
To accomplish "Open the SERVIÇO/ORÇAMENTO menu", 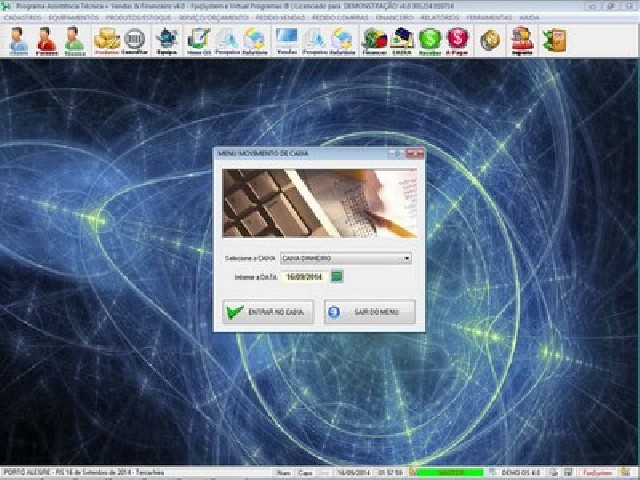I will point(213,18).
